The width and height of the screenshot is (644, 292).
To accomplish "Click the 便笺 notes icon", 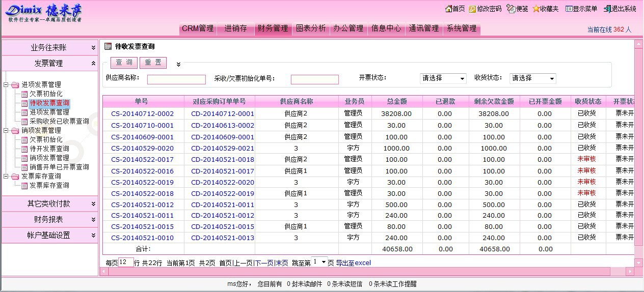I will (511, 9).
